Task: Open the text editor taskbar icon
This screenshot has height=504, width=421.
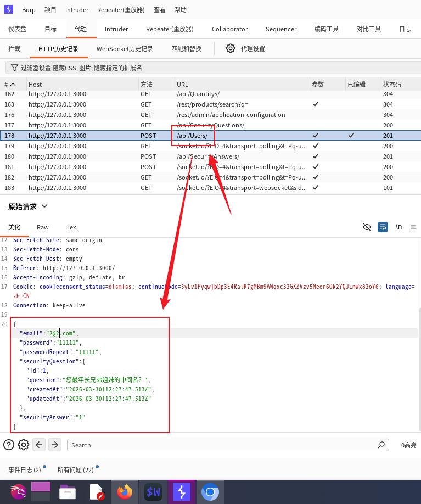Action: [x=97, y=492]
